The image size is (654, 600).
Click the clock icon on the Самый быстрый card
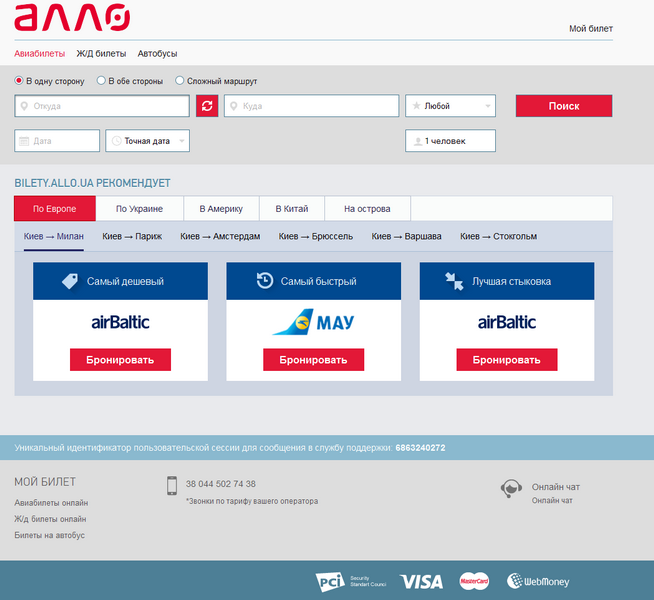point(265,281)
